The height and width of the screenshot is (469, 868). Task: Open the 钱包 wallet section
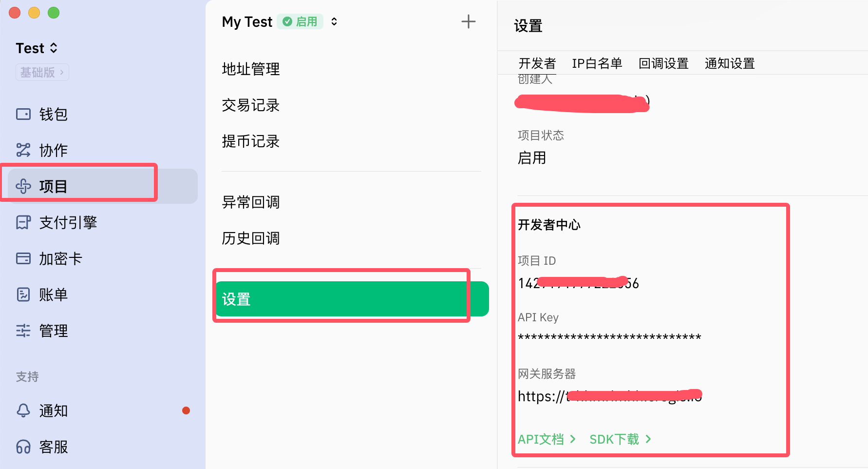[x=54, y=114]
